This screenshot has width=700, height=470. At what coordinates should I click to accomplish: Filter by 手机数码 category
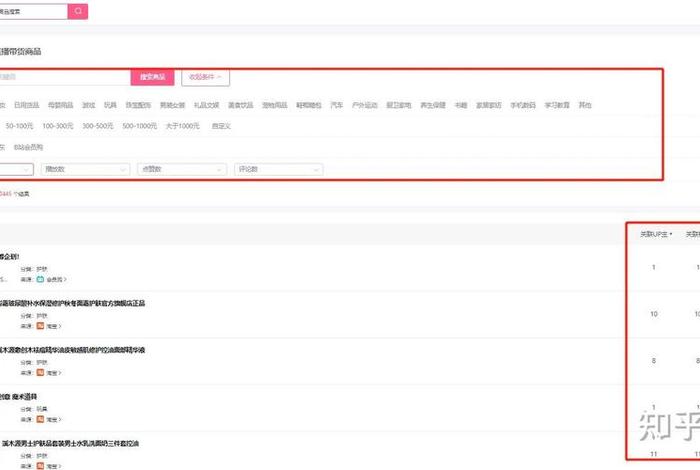point(523,104)
